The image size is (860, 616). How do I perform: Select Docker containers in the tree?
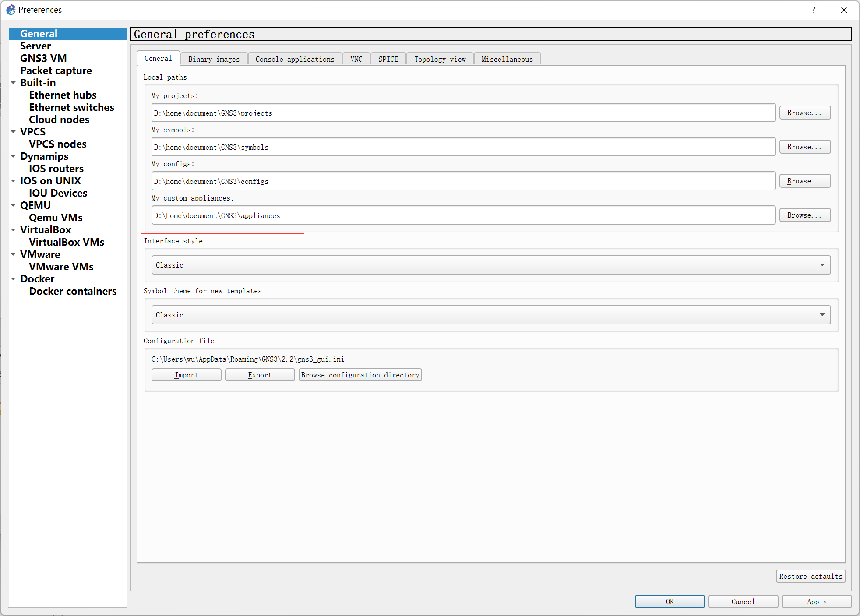click(73, 291)
